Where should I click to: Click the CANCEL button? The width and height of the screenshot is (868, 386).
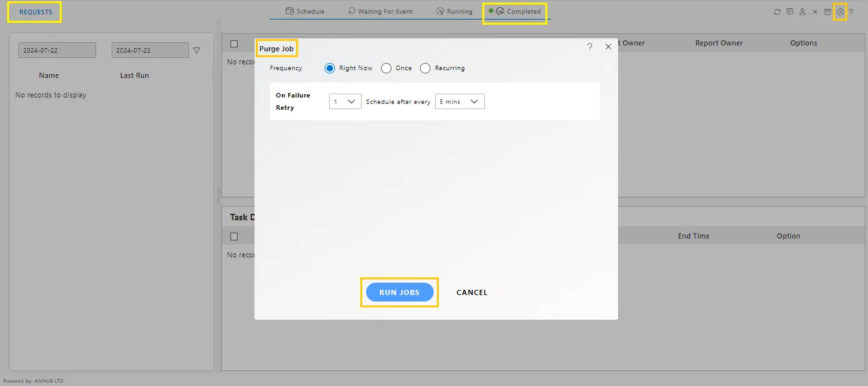click(472, 292)
